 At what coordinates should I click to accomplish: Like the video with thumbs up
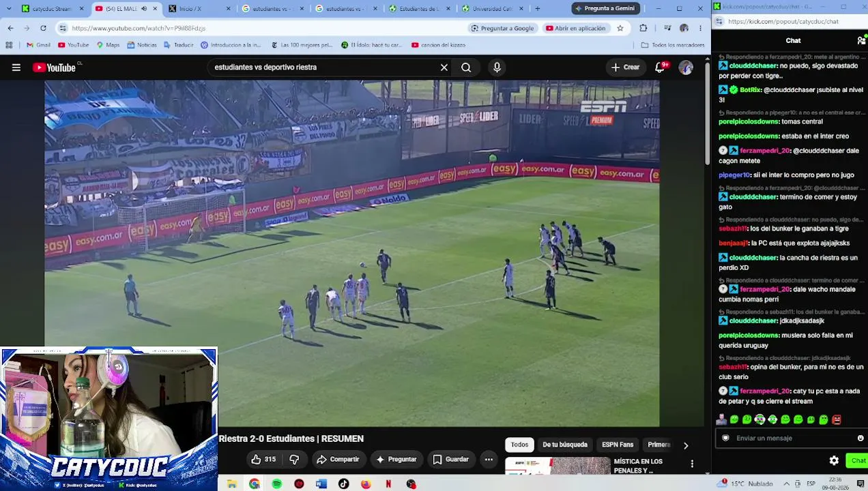[263, 460]
